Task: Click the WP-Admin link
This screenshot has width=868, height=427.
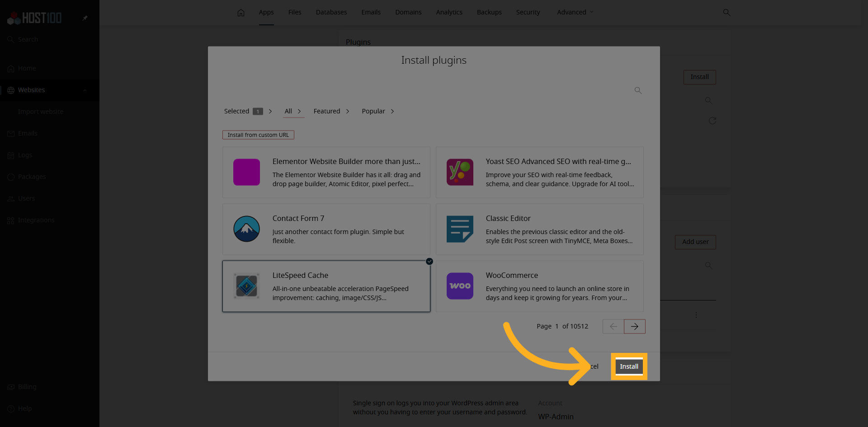Action: point(556,417)
